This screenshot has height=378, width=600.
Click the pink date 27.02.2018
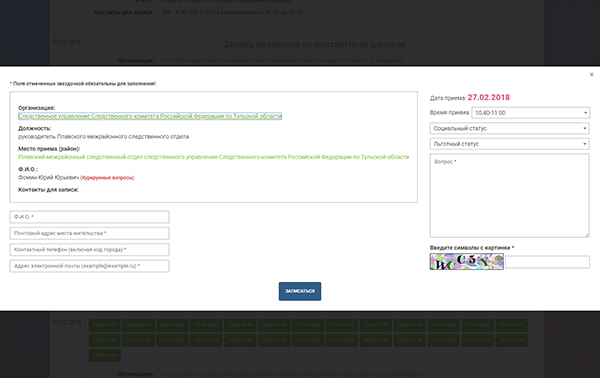tap(489, 98)
